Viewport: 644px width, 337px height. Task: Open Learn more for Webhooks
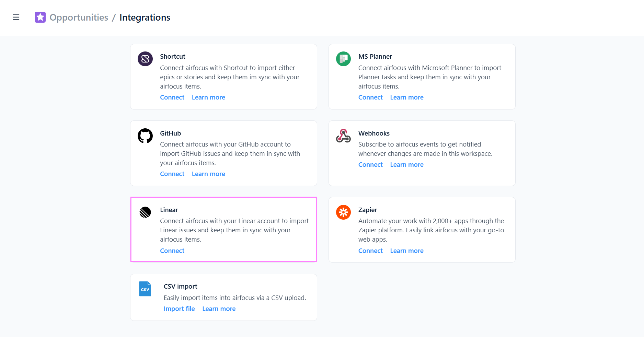407,165
